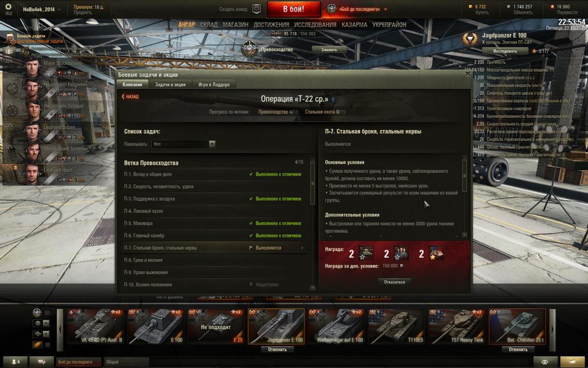
Task: Click the crew members reward icon
Action: (x=401, y=253)
